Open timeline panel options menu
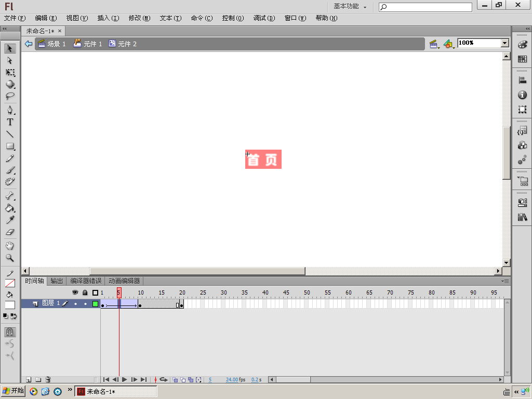The image size is (532, 399). [x=505, y=281]
